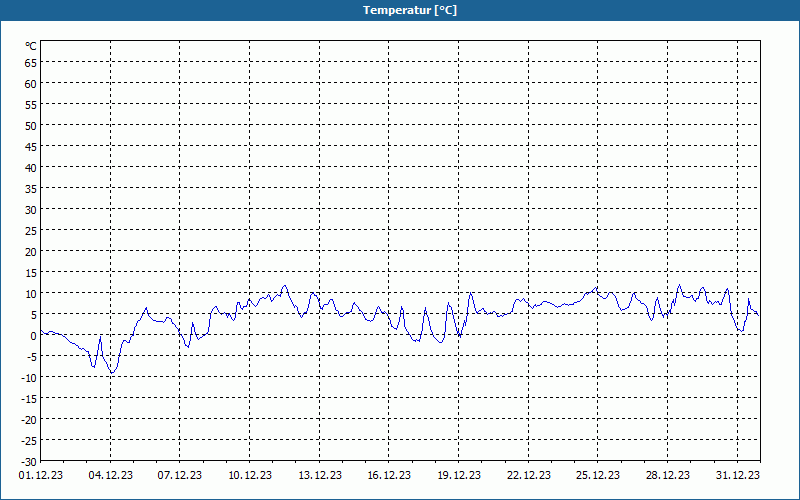Click the 35 y-axis label
Image resolution: width=800 pixels, height=500 pixels.
tap(31, 189)
